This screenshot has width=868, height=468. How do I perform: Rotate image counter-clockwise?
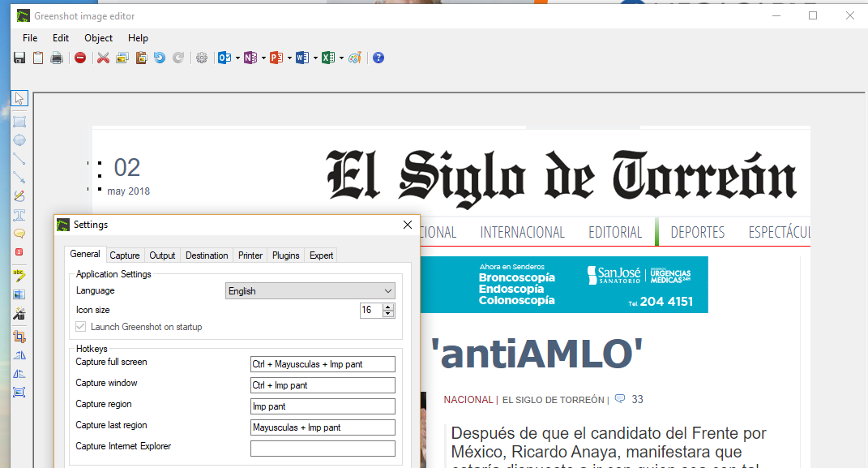point(19,374)
